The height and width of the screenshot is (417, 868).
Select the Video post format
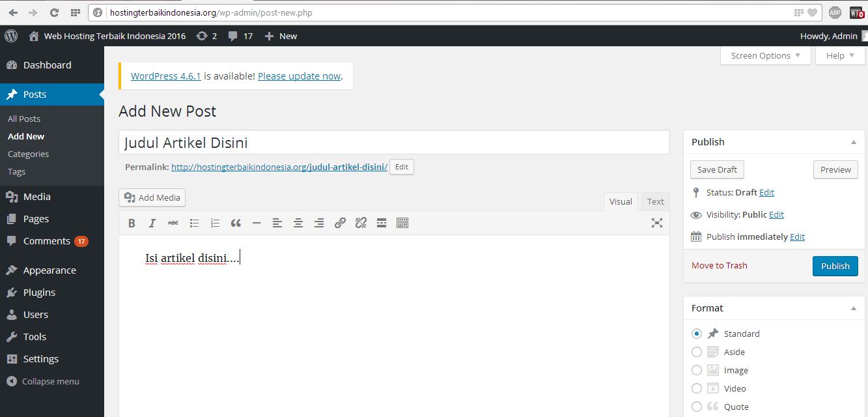(696, 388)
